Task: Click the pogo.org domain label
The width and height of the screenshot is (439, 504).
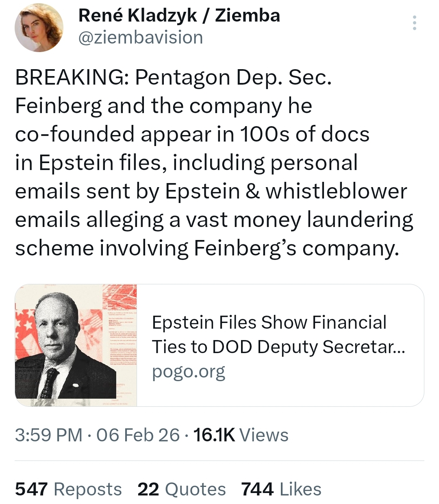Action: (x=188, y=371)
